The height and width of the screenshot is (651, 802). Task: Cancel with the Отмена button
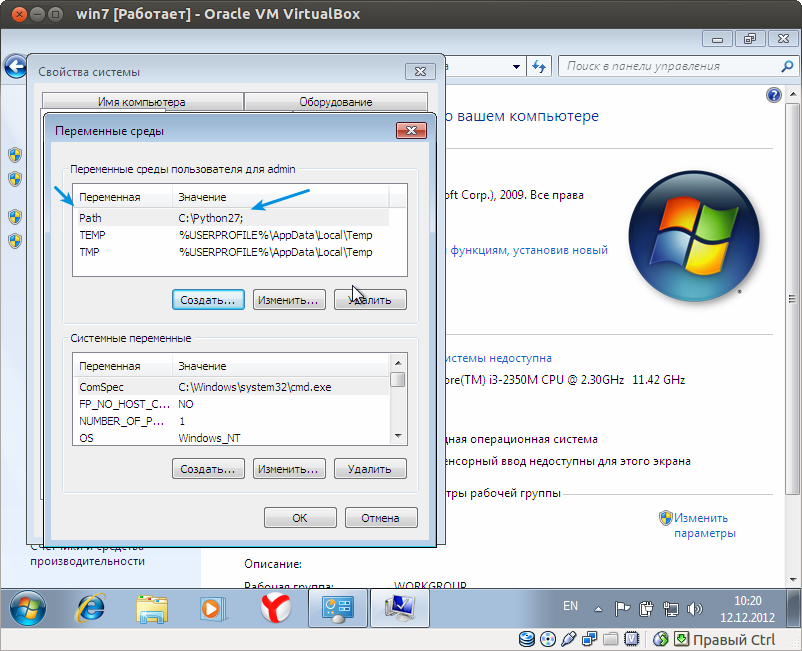[381, 518]
